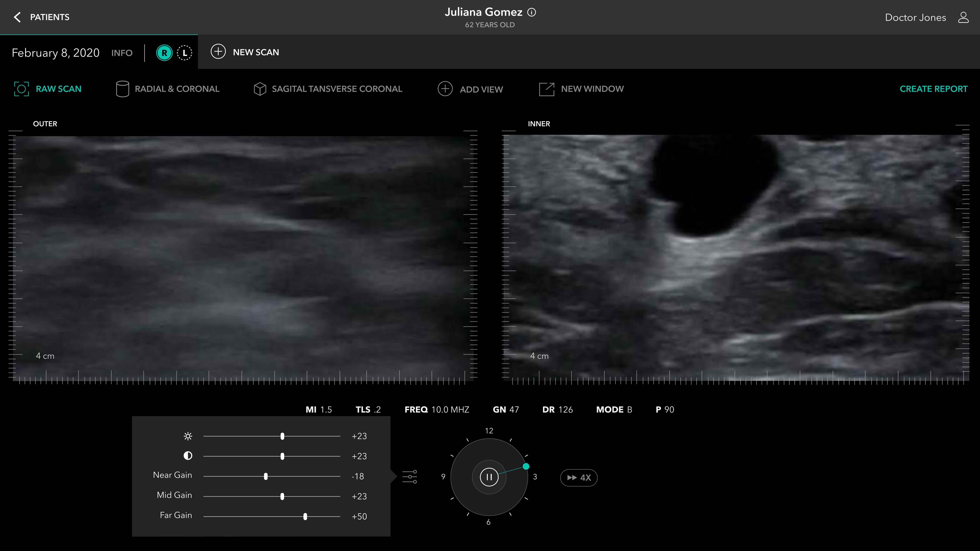The height and width of the screenshot is (551, 980).
Task: Switch to the left breast L toggle
Action: click(185, 53)
